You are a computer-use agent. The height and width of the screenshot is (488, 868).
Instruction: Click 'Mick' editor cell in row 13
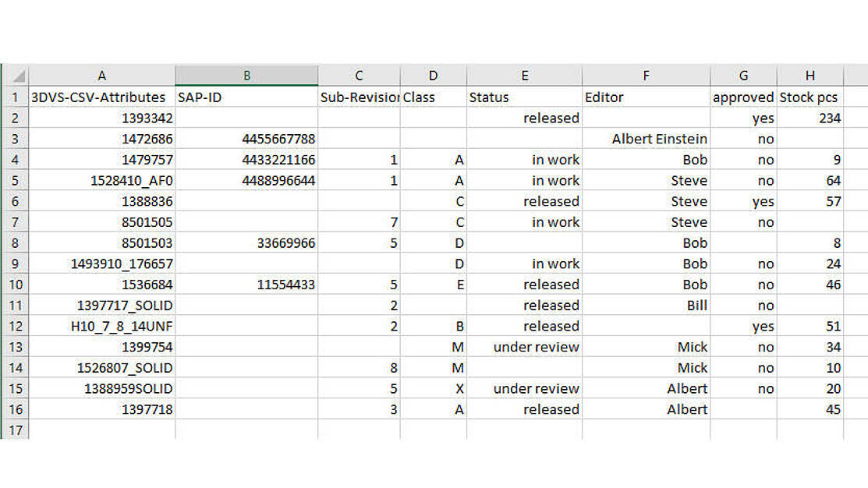click(646, 347)
